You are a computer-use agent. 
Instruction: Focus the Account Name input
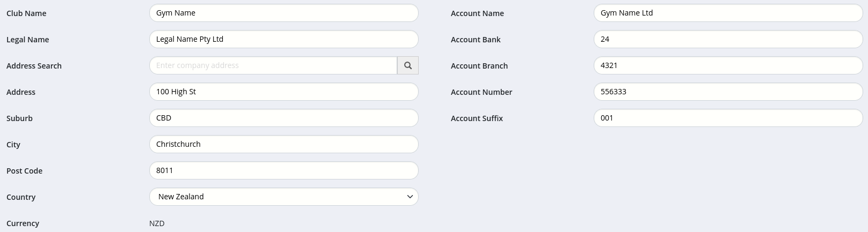click(728, 13)
